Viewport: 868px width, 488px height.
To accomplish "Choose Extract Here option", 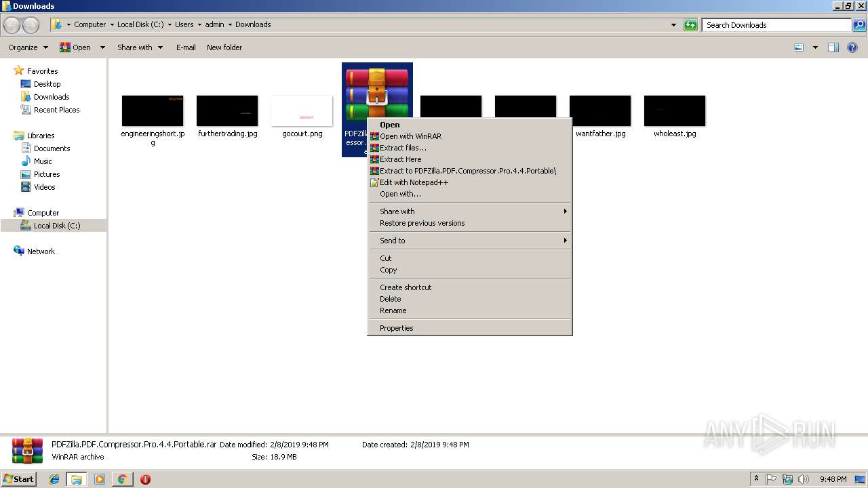I will click(x=470, y=159).
